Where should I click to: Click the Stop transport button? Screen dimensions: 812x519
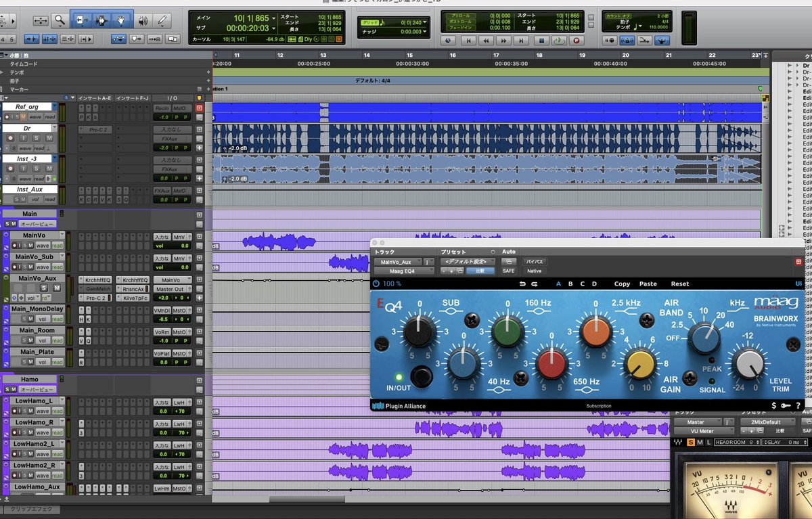coord(541,41)
